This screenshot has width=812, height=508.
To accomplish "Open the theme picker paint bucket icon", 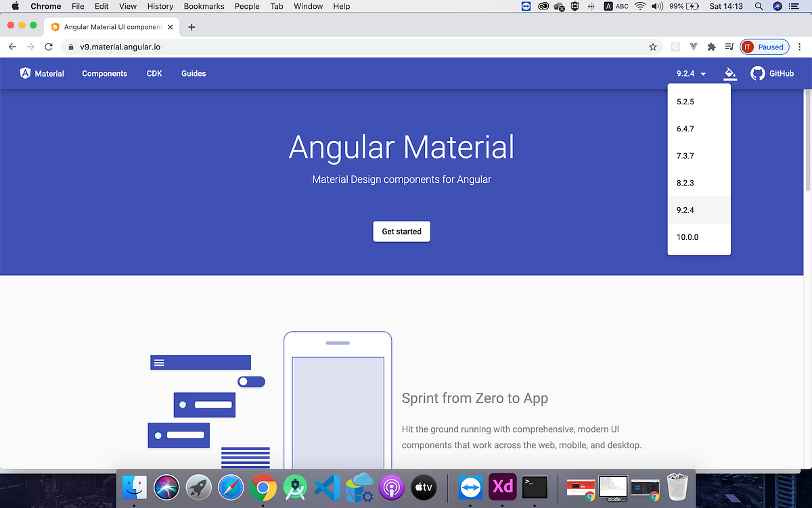I will click(x=729, y=73).
